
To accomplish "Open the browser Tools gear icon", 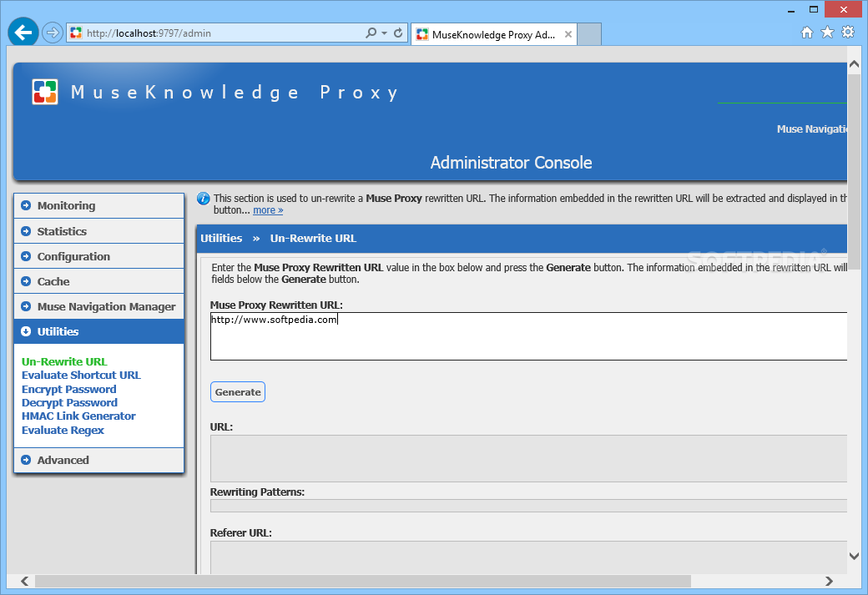I will click(848, 32).
